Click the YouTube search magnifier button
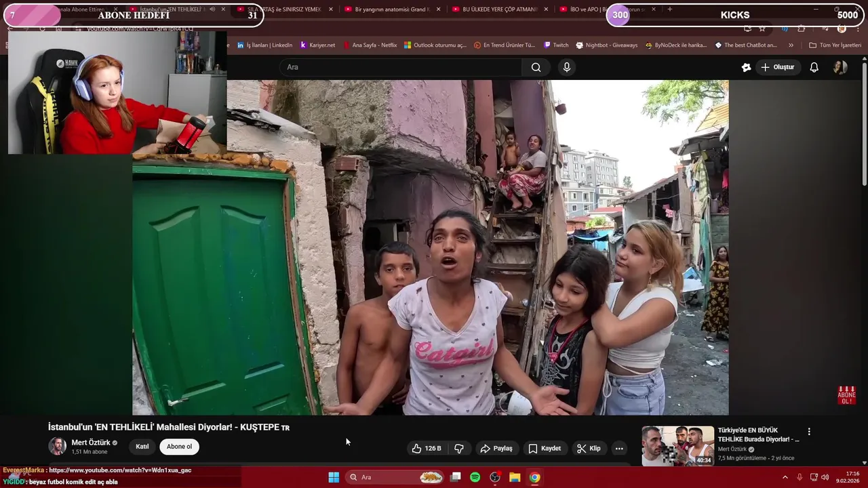The height and width of the screenshot is (488, 868). coord(536,67)
